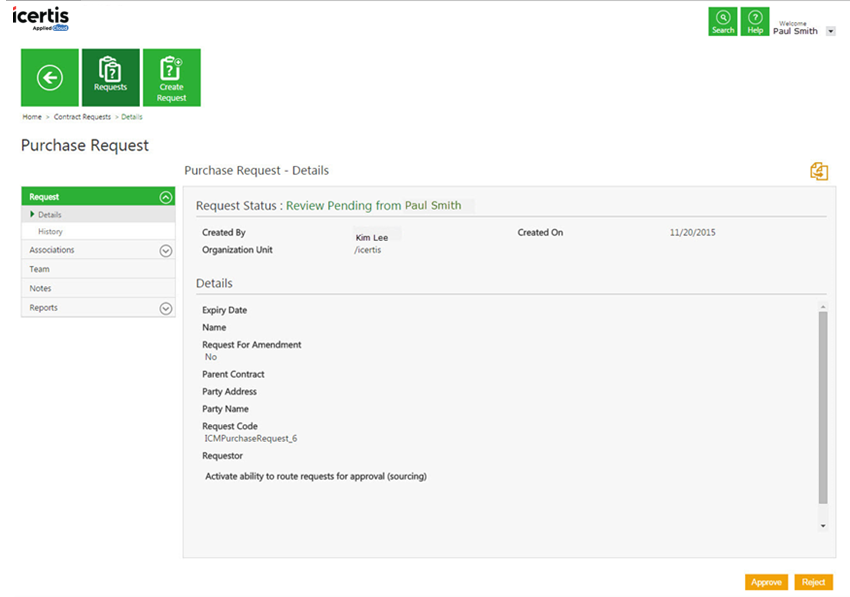Screen dimensions: 850x597
Task: Go to Home breadcrumb link
Action: pos(32,117)
